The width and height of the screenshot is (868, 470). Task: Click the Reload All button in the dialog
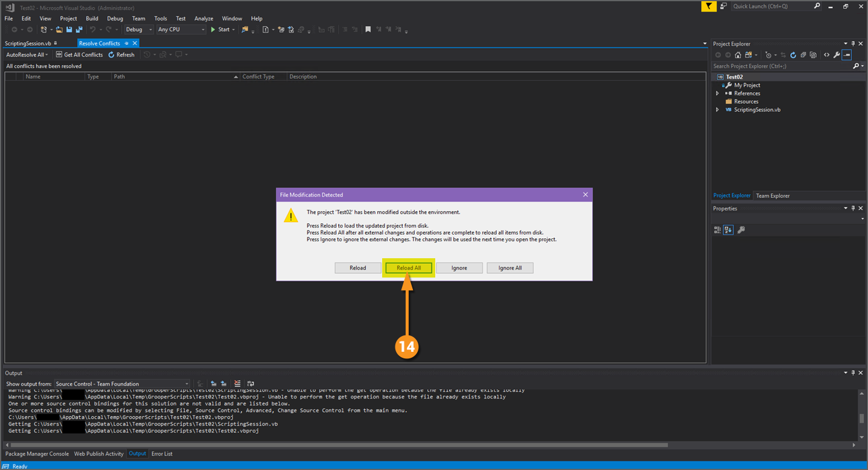pos(408,268)
